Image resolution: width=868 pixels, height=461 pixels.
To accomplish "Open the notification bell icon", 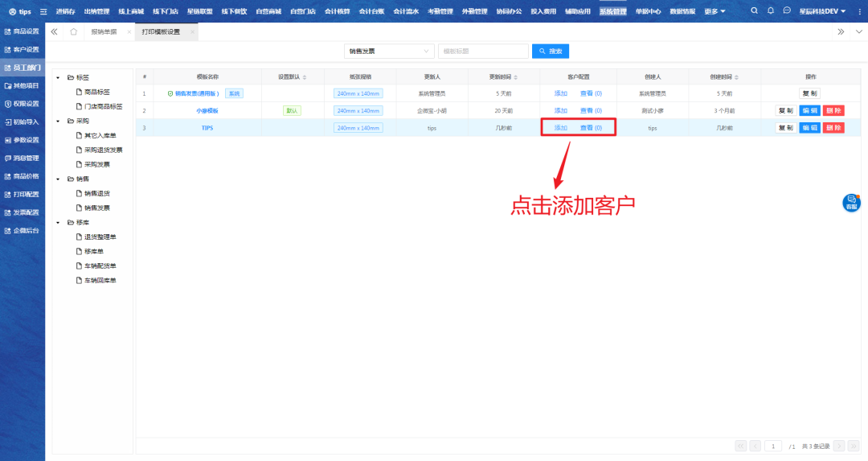I will pyautogui.click(x=771, y=11).
